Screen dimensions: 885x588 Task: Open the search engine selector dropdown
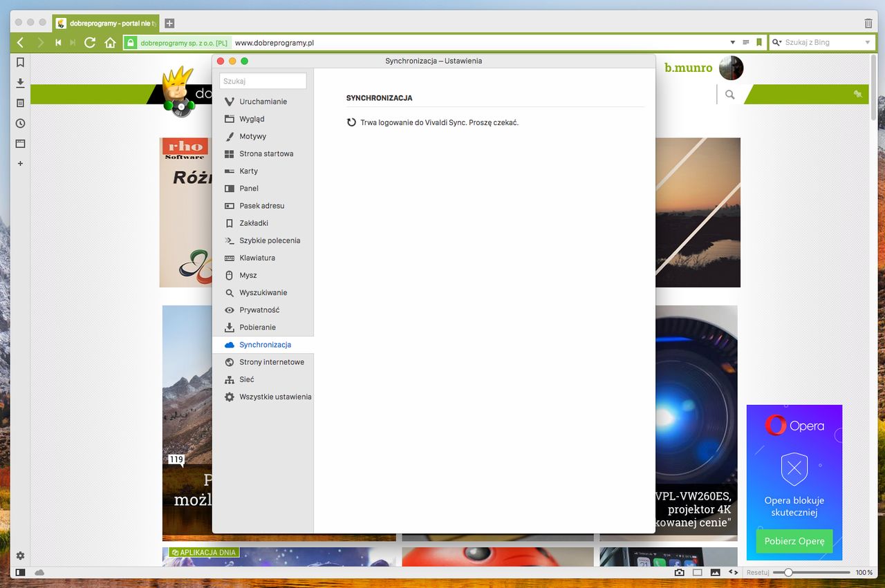pos(777,42)
